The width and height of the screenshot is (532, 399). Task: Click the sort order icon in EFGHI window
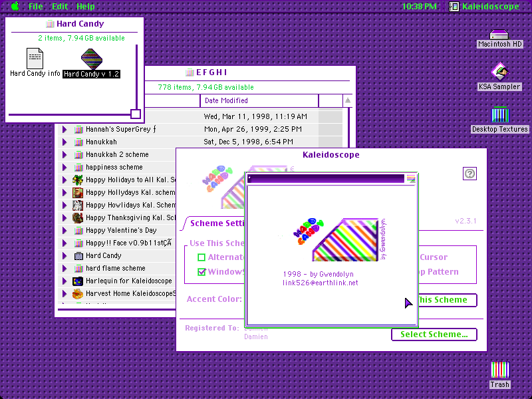(x=348, y=100)
